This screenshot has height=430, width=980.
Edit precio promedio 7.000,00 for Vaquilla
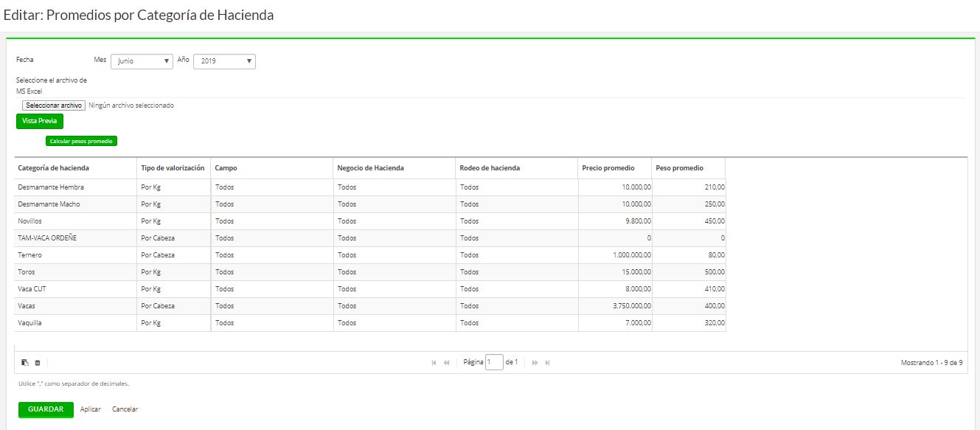[615, 323]
